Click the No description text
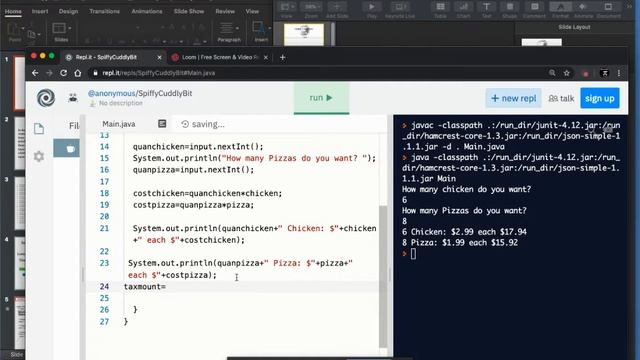This screenshot has width=640, height=360. (121, 103)
